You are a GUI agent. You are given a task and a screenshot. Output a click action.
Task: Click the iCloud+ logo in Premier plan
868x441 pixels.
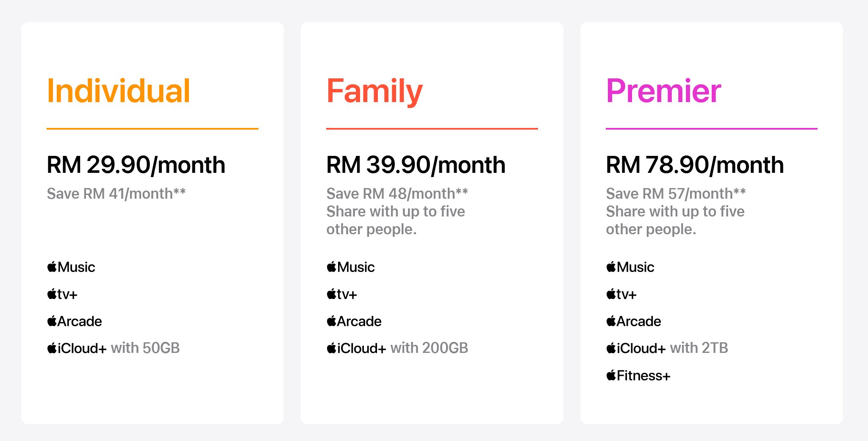tap(636, 348)
